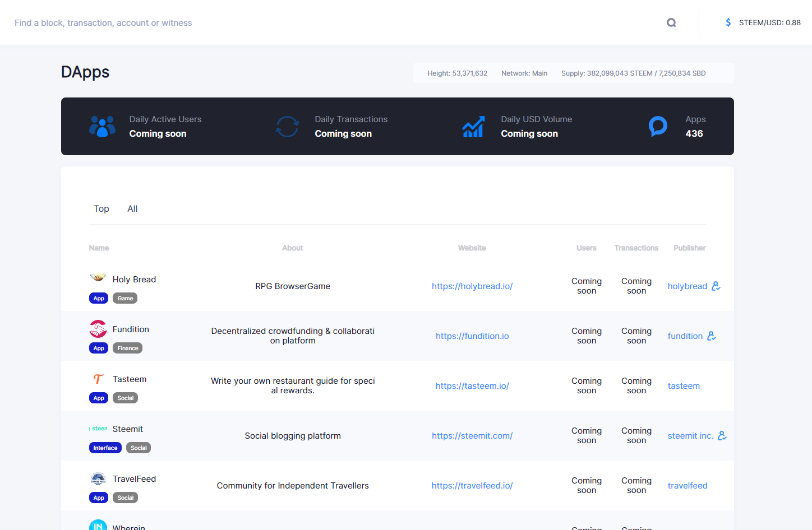Open the tasteem publisher profile

pos(684,386)
